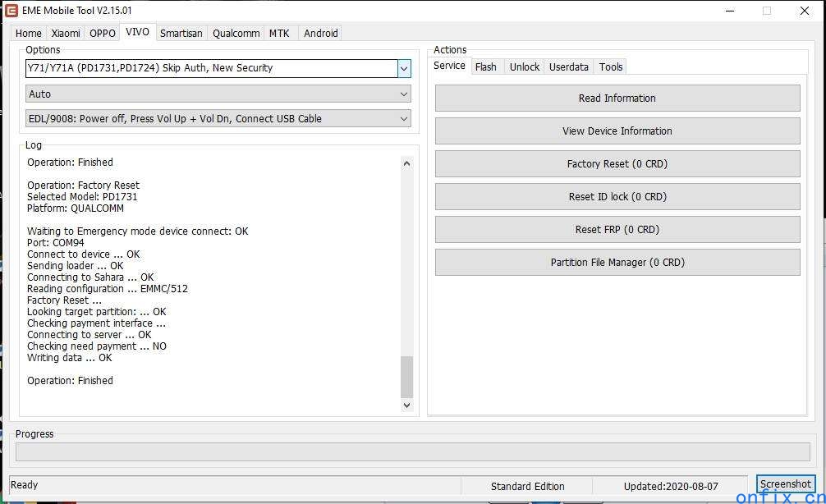The height and width of the screenshot is (504, 826).
Task: Click the log scrollbar up arrow
Action: tap(406, 164)
